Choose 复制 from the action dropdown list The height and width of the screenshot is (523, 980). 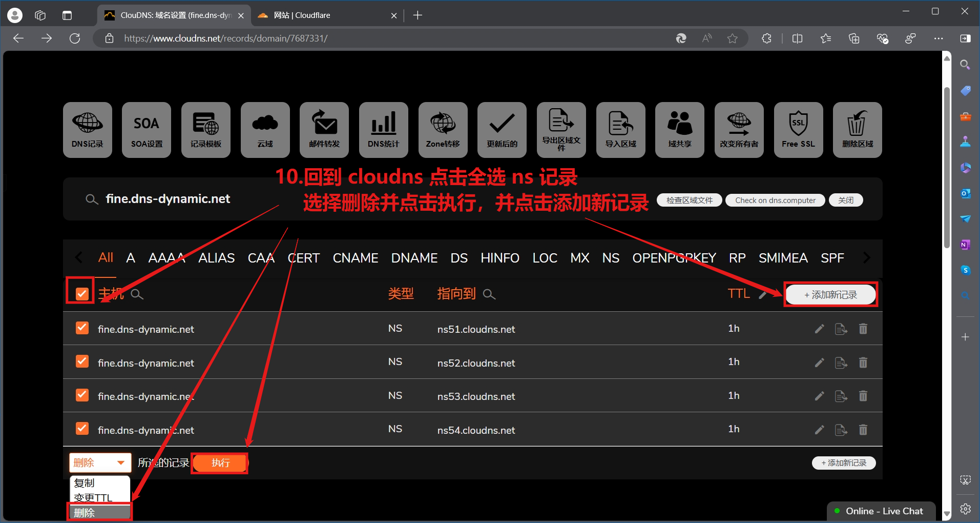coord(99,483)
